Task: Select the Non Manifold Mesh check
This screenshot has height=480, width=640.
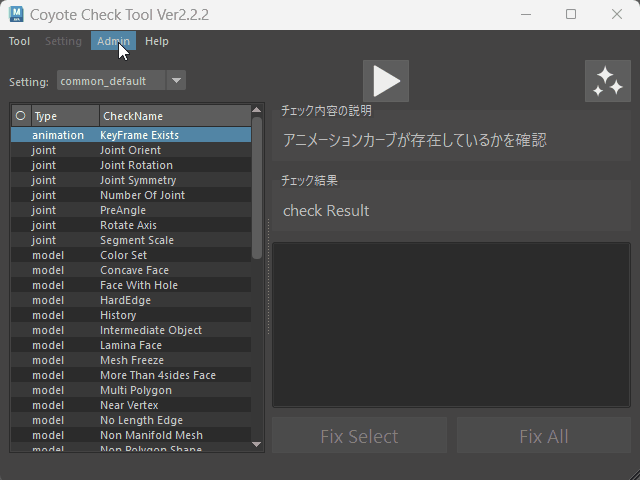Action: coord(151,435)
